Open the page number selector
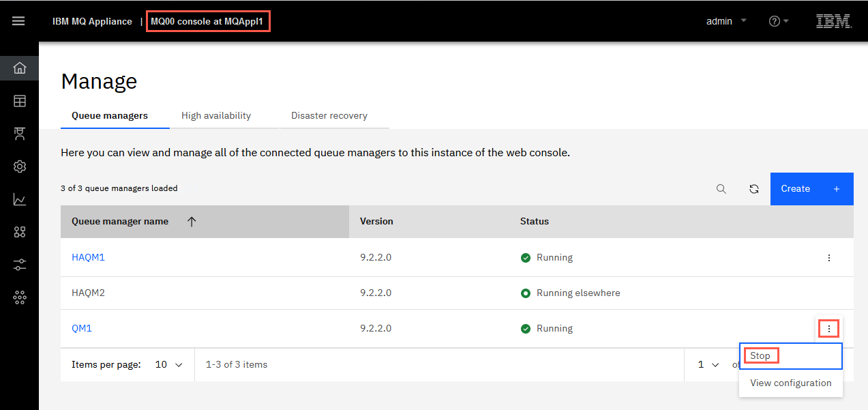 [x=708, y=365]
